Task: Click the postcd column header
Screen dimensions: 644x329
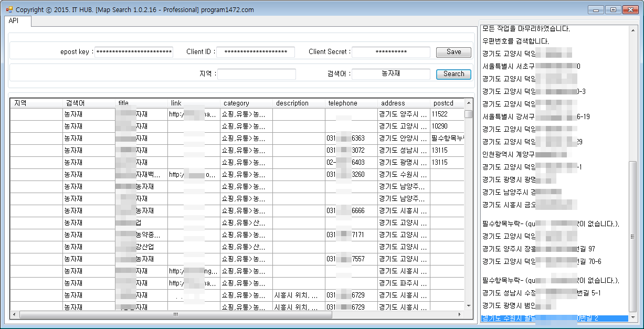Action: pyautogui.click(x=446, y=103)
